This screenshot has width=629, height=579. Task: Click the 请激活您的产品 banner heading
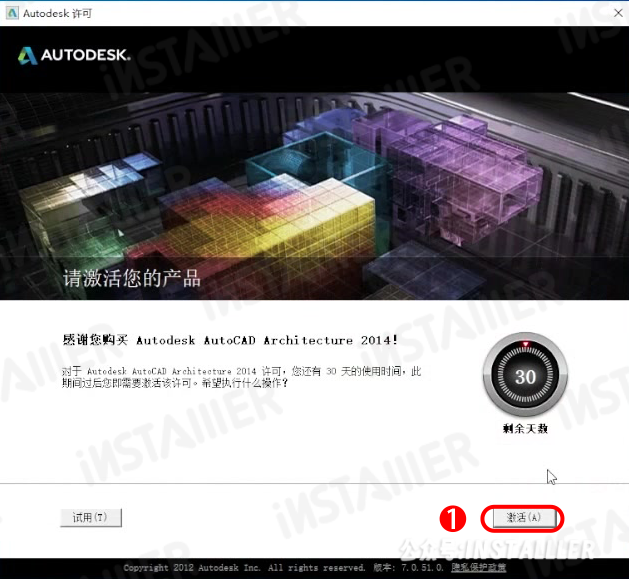[x=132, y=278]
